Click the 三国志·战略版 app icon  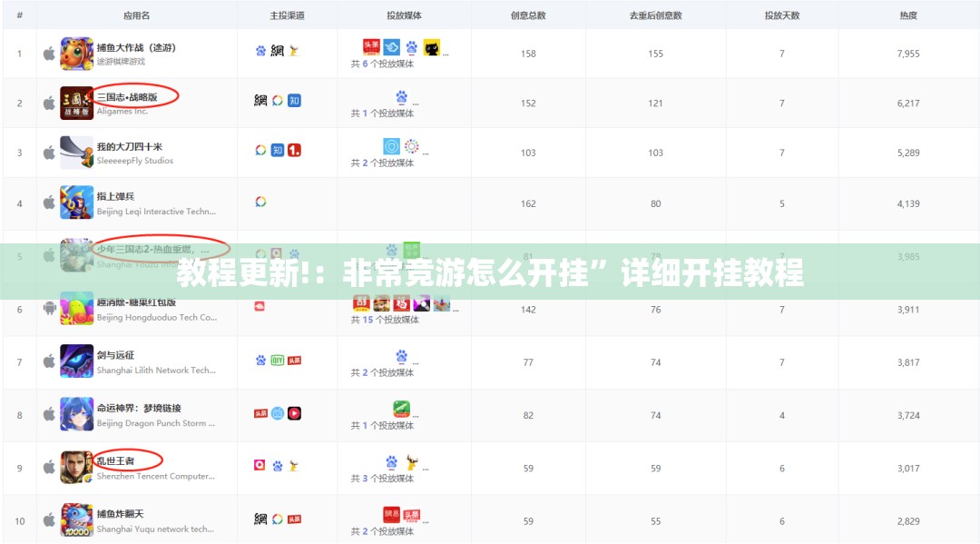(76, 104)
